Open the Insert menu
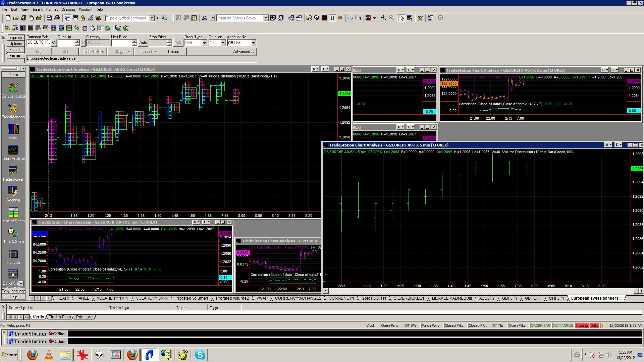This screenshot has height=362, width=644. pyautogui.click(x=37, y=9)
